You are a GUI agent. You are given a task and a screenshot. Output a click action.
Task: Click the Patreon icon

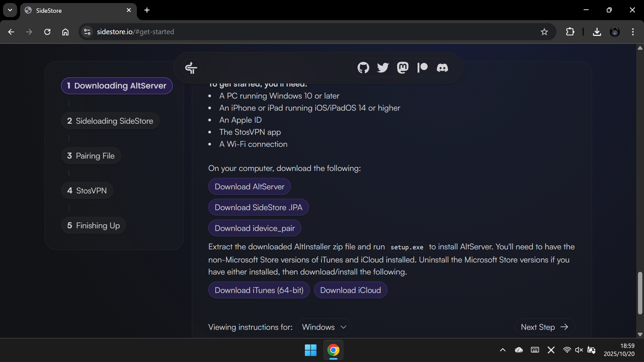point(422,68)
